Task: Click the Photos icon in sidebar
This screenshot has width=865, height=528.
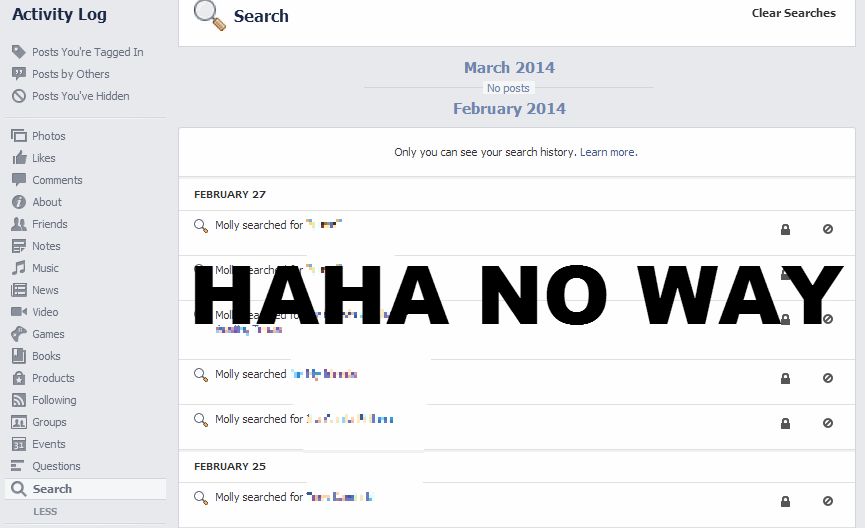Action: pyautogui.click(x=19, y=136)
